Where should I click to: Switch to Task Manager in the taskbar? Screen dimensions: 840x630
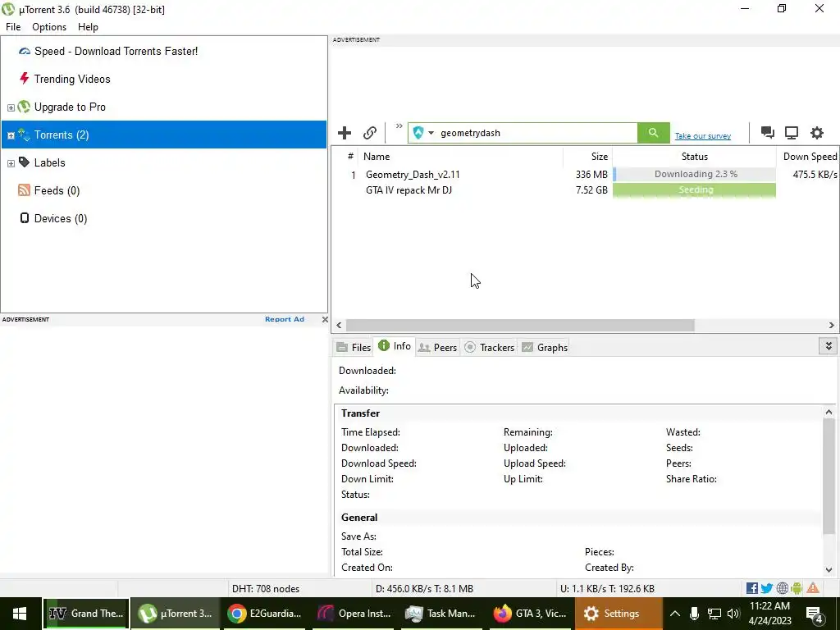(442, 614)
